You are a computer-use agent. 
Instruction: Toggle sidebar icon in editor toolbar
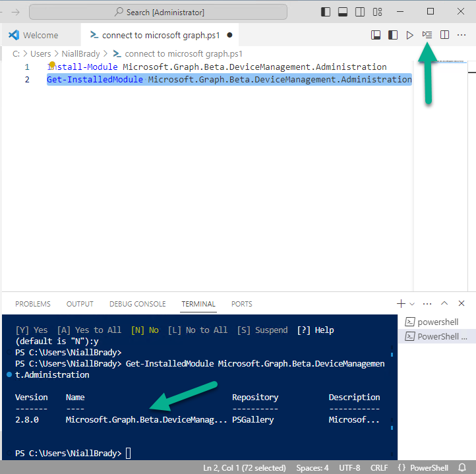pyautogui.click(x=393, y=35)
